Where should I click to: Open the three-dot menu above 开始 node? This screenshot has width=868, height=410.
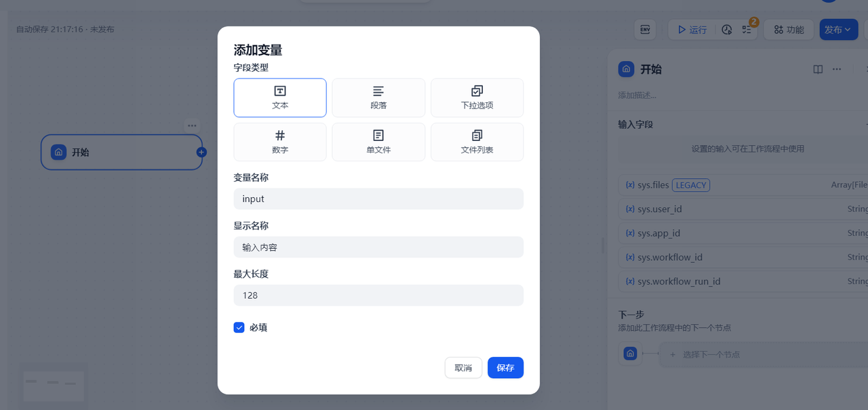(x=192, y=125)
